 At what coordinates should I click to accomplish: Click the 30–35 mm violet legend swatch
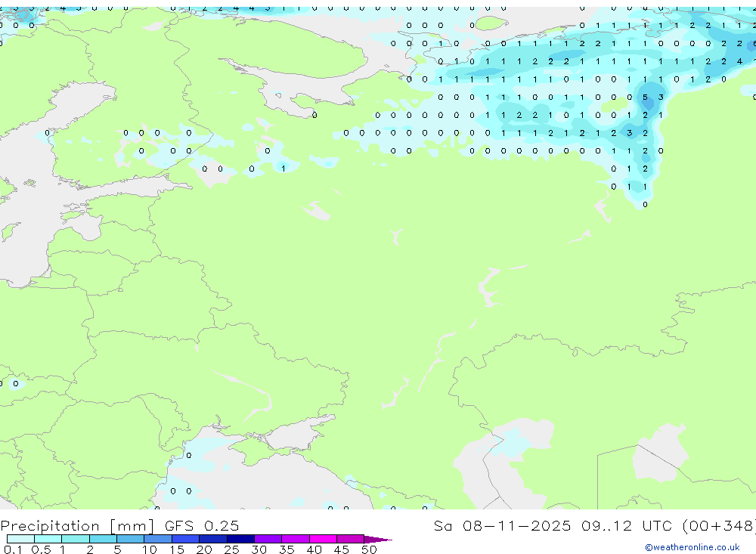pos(268,539)
